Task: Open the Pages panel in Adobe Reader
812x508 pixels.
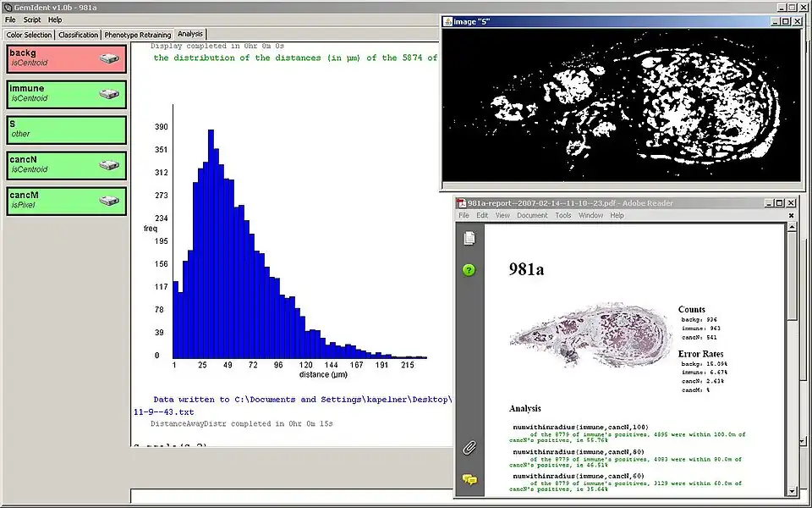Action: click(468, 238)
